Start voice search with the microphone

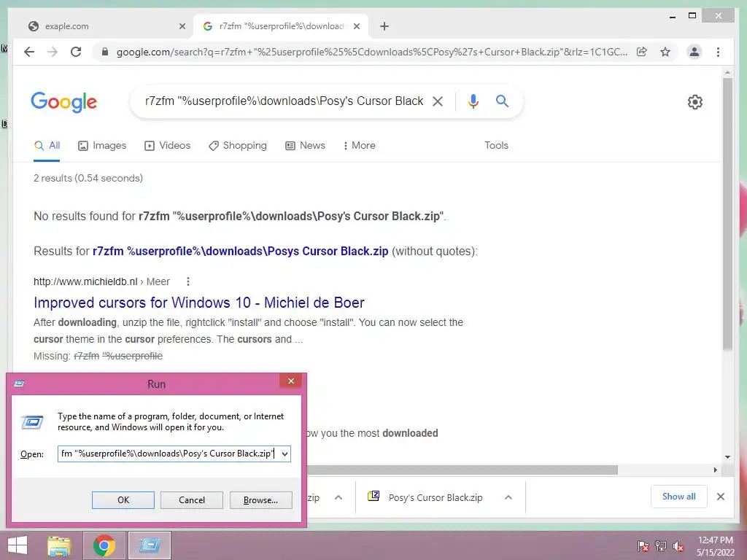473,101
